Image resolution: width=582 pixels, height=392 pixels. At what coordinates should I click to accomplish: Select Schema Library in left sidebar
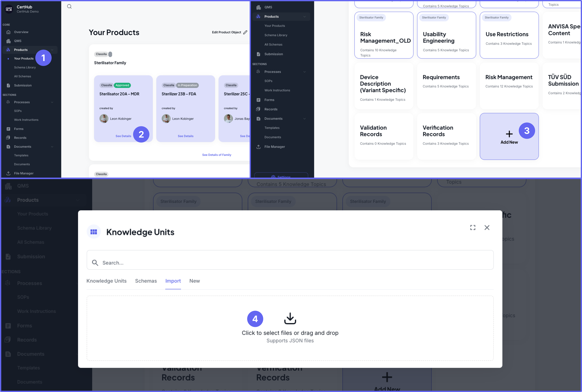coord(25,68)
